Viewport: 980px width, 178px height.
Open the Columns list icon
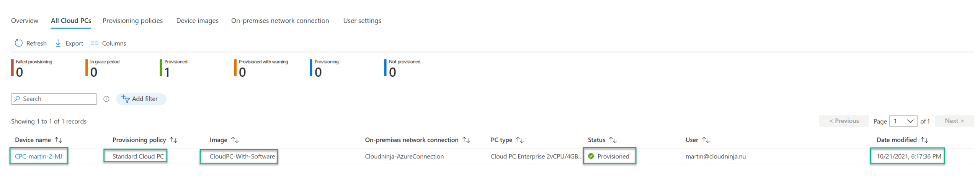click(x=95, y=43)
